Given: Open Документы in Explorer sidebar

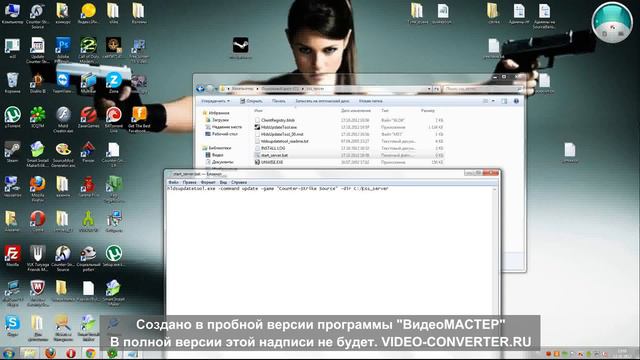Looking at the screenshot, I should point(222,162).
